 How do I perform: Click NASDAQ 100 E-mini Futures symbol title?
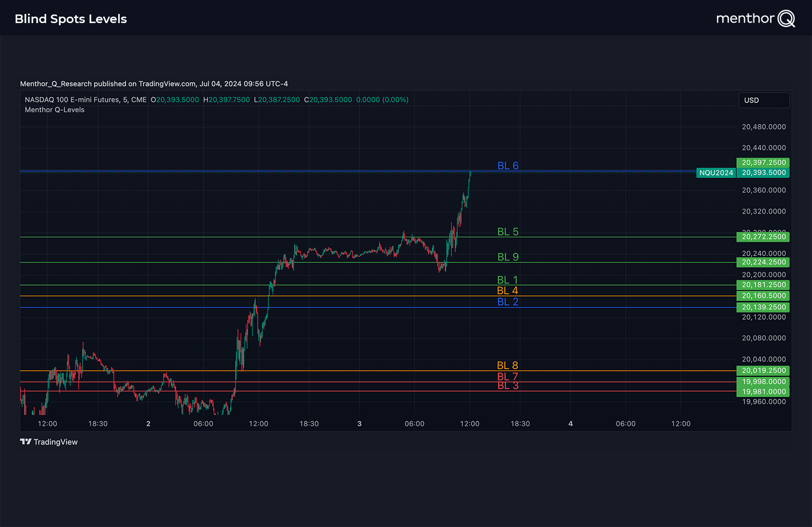(x=85, y=100)
